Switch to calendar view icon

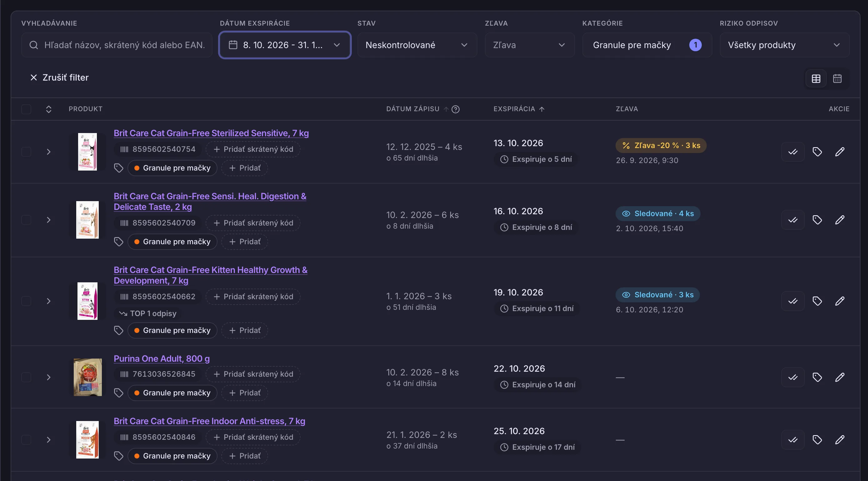837,78
